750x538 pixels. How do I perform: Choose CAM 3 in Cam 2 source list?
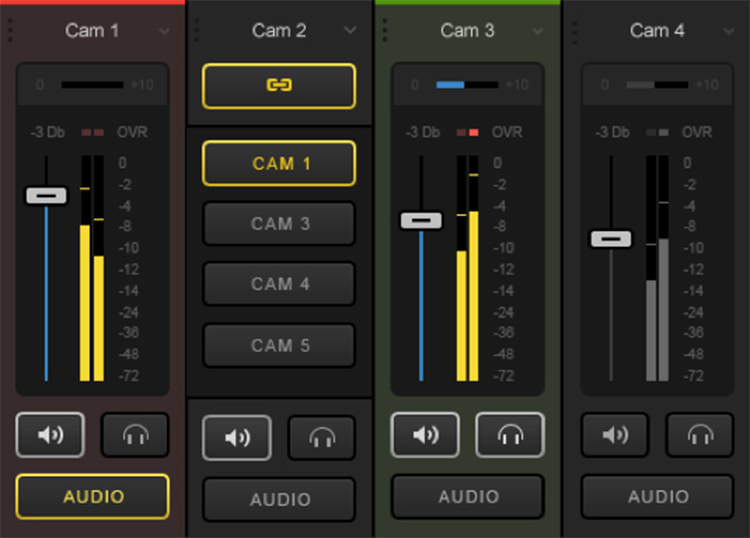279,224
